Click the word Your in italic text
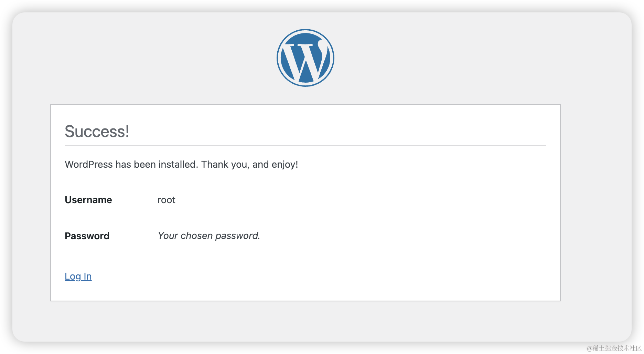644x354 pixels. click(168, 236)
